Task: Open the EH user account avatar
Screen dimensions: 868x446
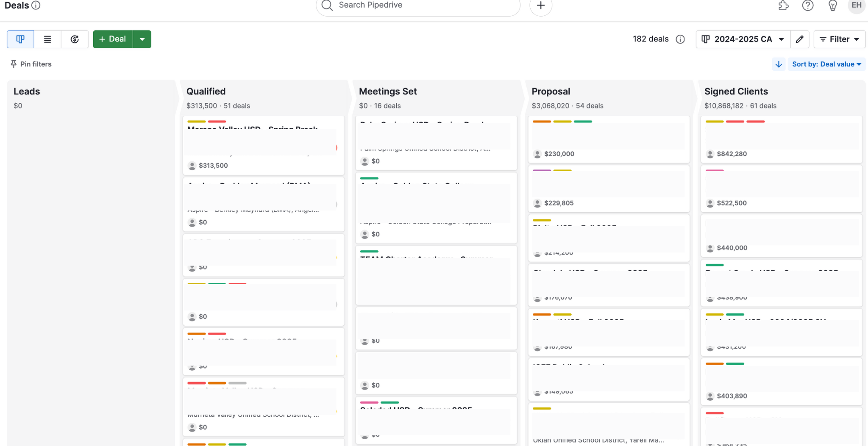Action: pyautogui.click(x=857, y=5)
